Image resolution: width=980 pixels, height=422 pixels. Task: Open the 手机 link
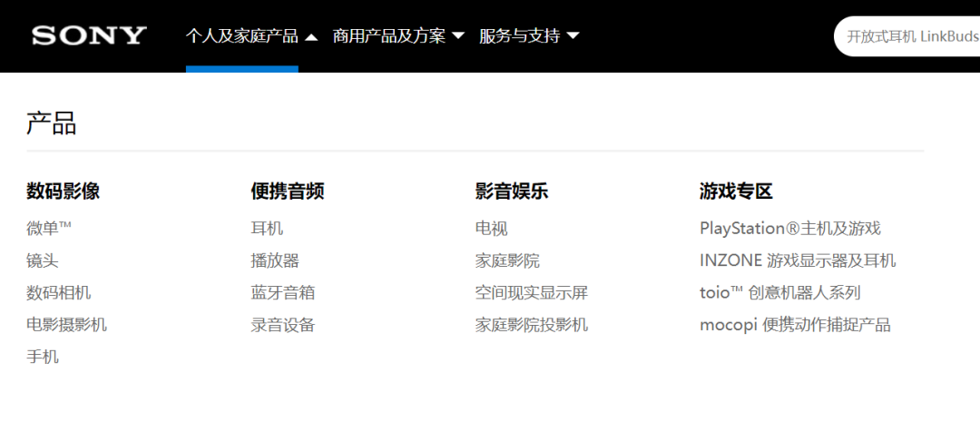tap(43, 357)
